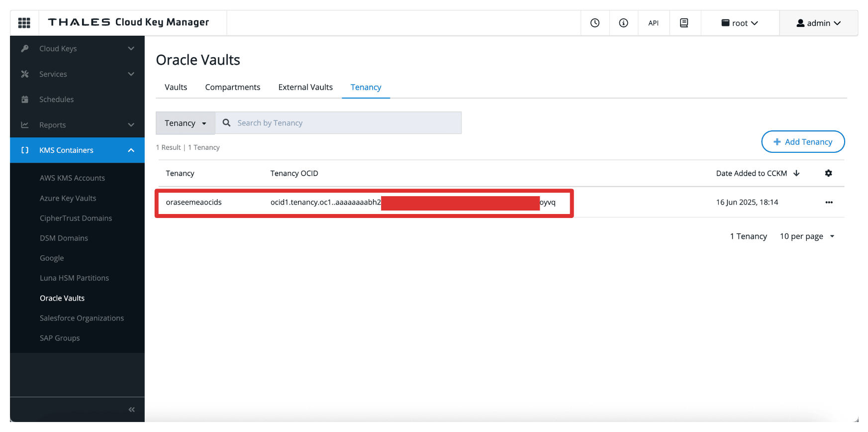
Task: Open the info circle icon
Action: [624, 23]
